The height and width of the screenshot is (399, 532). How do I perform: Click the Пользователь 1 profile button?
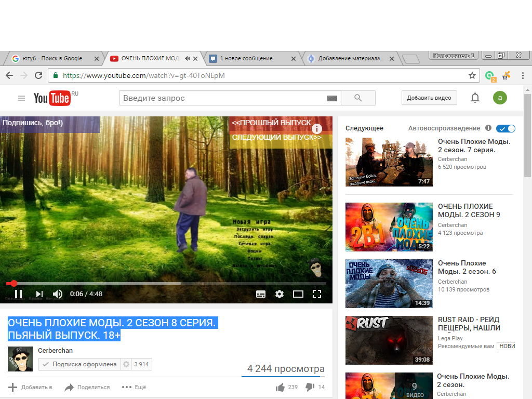tap(454, 55)
